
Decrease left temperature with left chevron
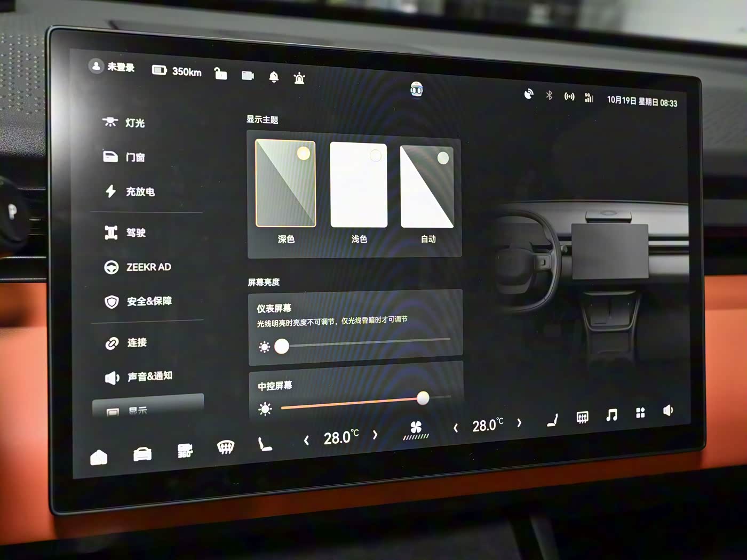point(306,440)
